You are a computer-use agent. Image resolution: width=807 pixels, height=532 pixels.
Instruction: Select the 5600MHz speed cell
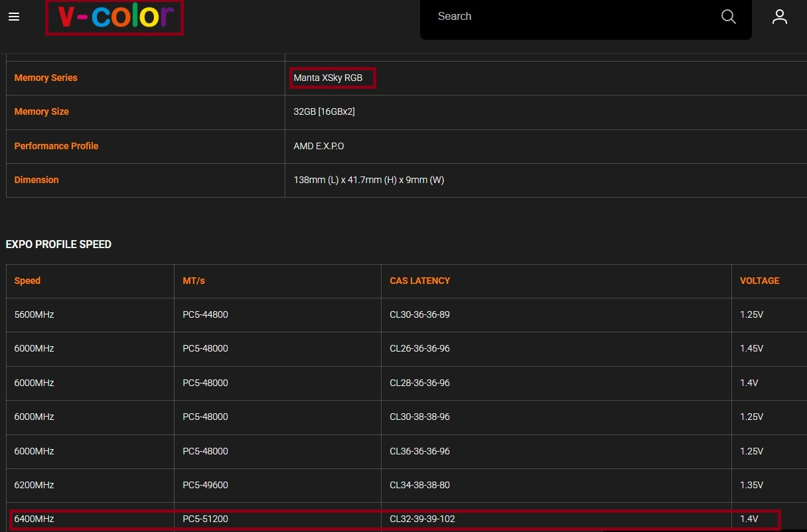(x=34, y=314)
